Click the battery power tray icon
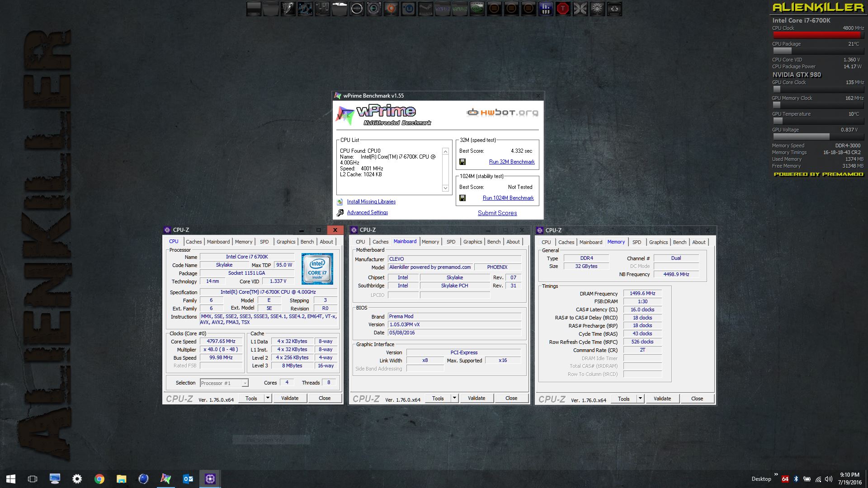The height and width of the screenshot is (488, 868). pos(807,479)
